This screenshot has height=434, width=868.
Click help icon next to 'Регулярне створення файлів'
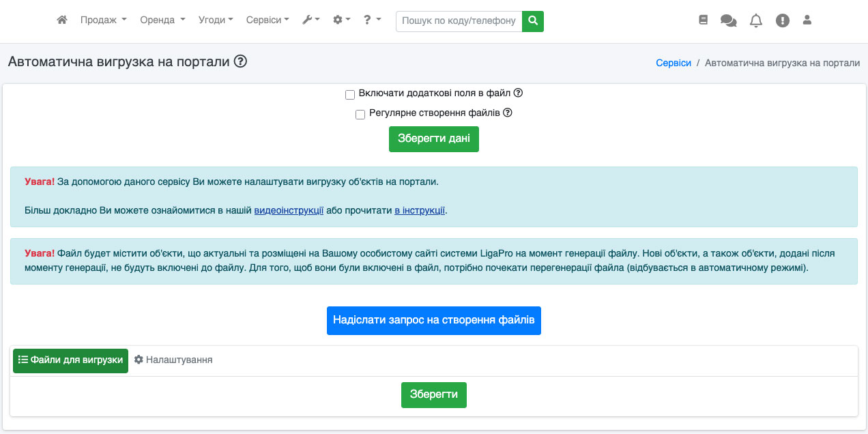tap(508, 113)
